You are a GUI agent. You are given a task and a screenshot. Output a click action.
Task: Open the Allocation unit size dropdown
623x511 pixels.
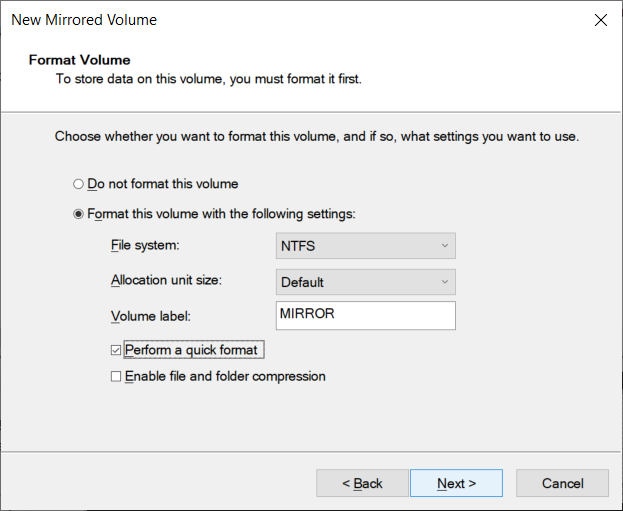point(366,282)
